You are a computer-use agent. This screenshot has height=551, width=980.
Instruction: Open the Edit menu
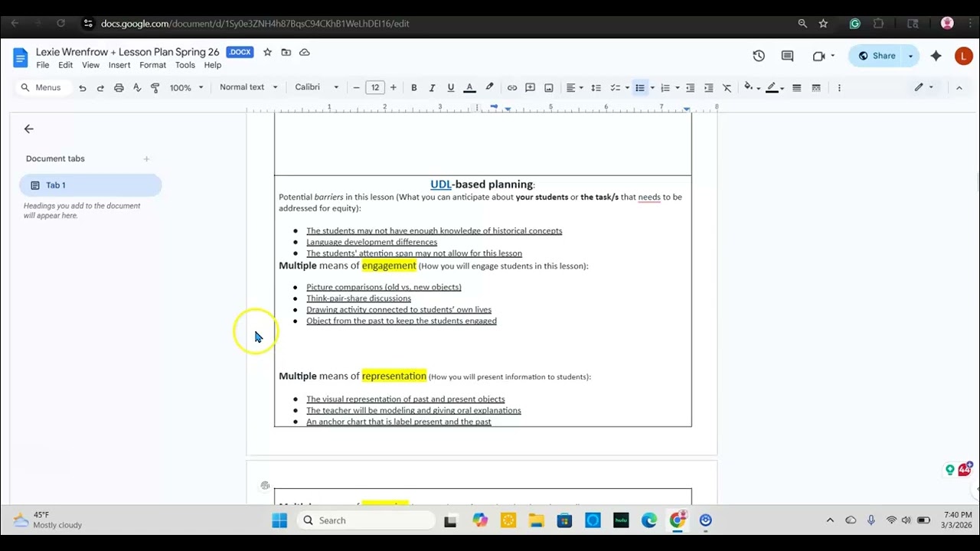pyautogui.click(x=66, y=66)
